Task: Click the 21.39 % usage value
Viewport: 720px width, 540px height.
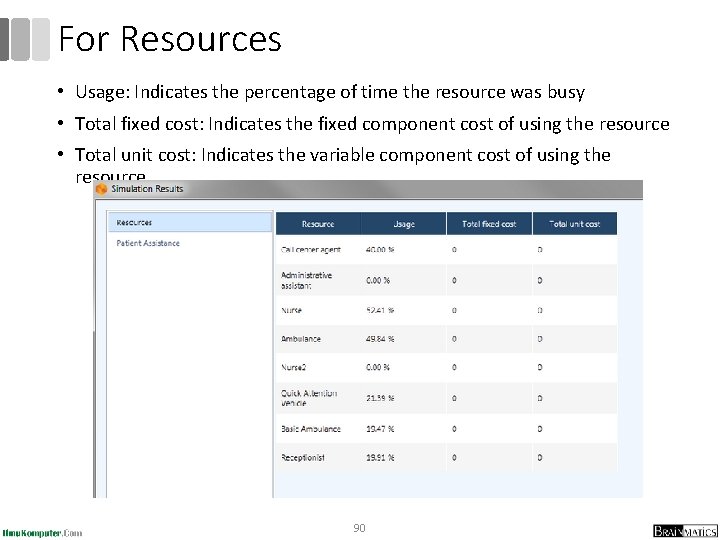Action: (380, 398)
